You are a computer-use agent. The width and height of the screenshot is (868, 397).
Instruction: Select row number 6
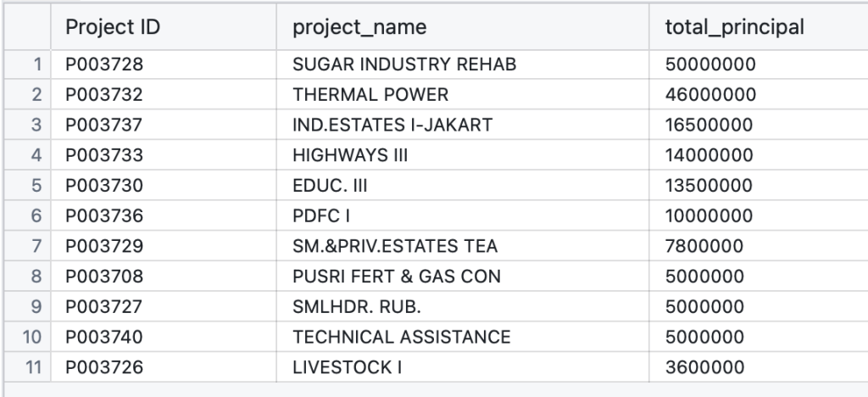click(36, 216)
